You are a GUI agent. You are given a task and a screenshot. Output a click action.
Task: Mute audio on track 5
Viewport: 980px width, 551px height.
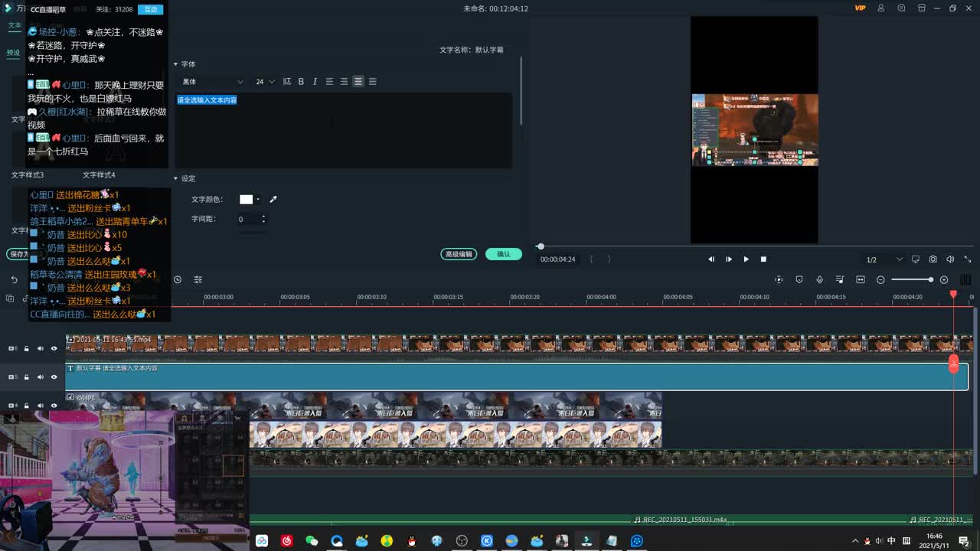coord(41,377)
